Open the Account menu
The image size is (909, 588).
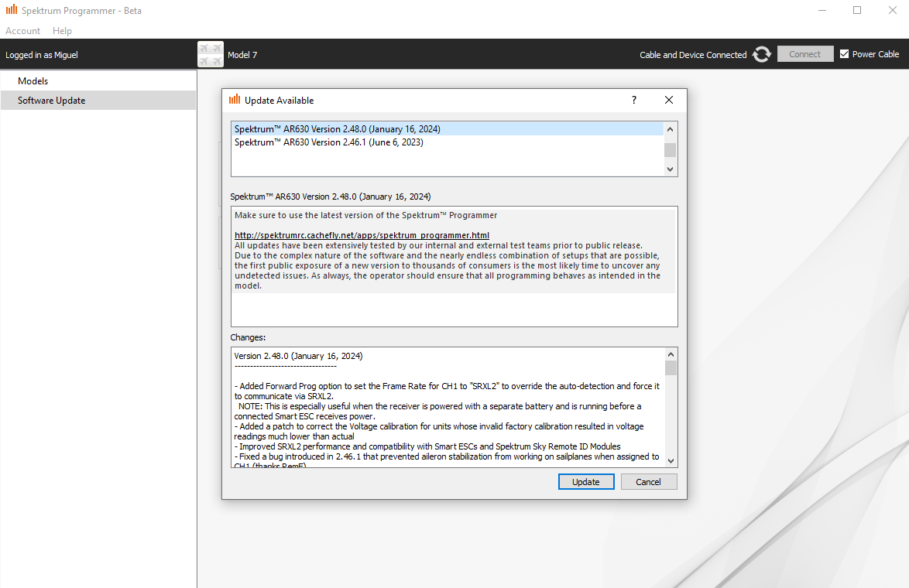pos(22,31)
